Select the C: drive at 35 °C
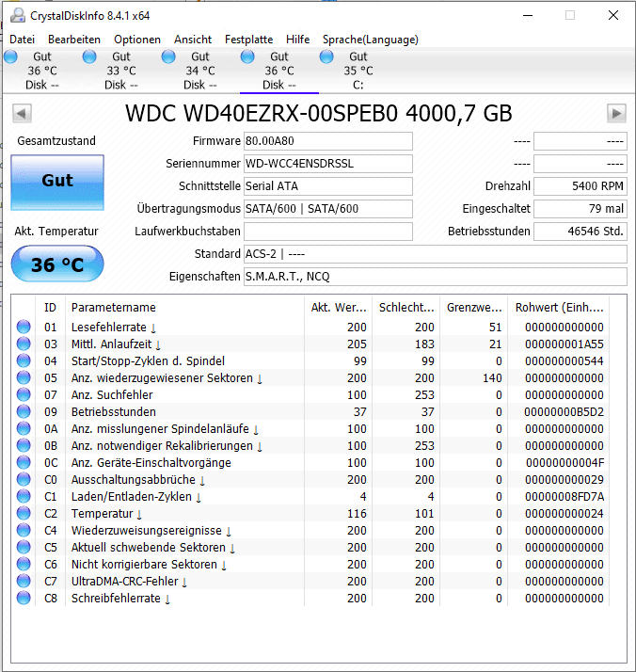The height and width of the screenshot is (672, 636). pos(358,71)
